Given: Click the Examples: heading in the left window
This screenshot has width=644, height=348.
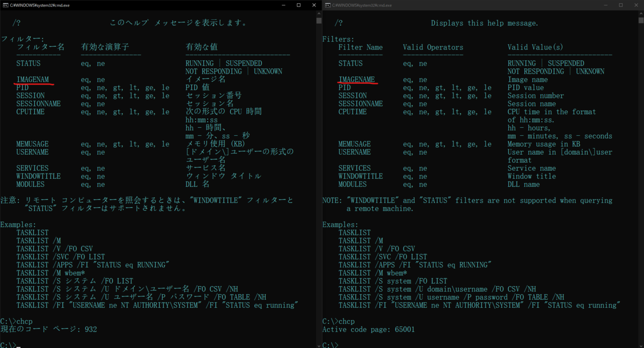Looking at the screenshot, I should [18, 224].
